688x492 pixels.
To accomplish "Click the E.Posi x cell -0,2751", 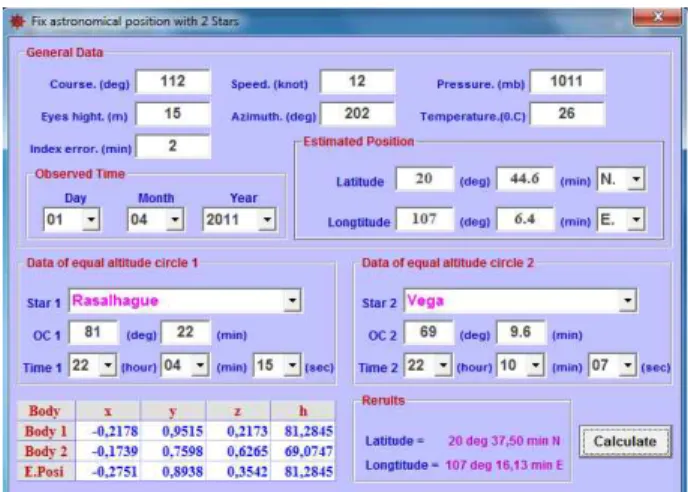I will pos(108,471).
